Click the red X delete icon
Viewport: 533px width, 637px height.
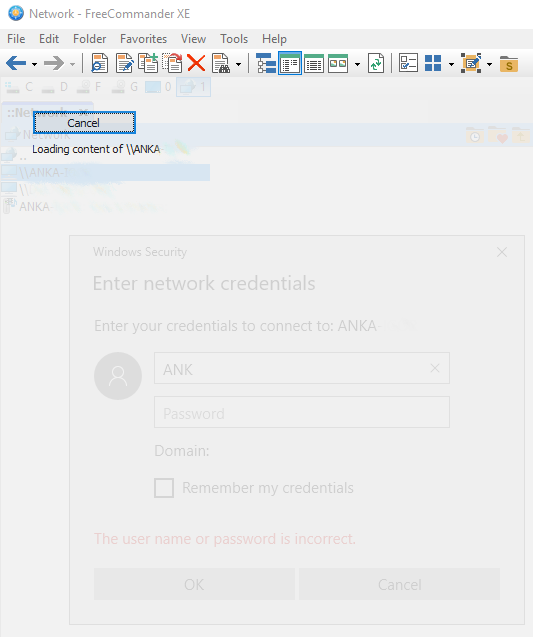[196, 63]
